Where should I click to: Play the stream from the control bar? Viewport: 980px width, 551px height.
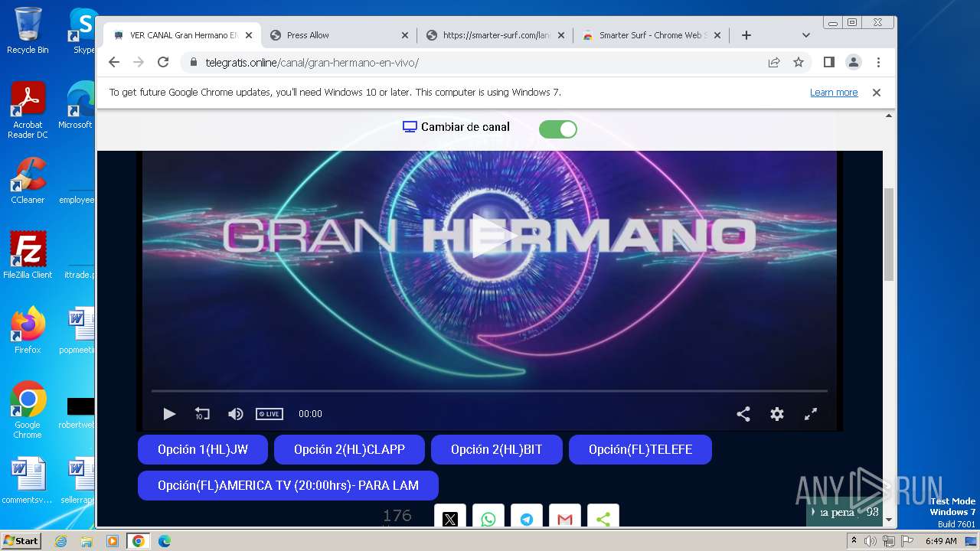pos(169,414)
